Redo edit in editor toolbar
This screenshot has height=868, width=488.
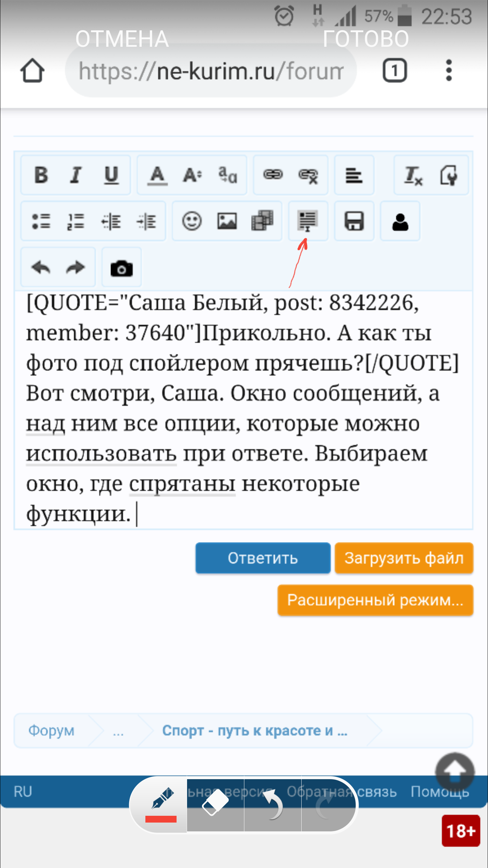click(x=75, y=268)
